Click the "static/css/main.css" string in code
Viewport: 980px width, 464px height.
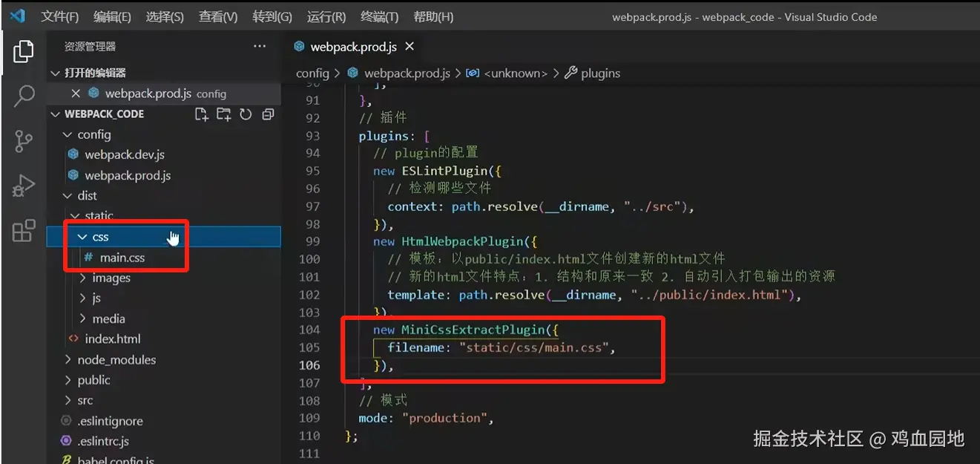click(533, 347)
